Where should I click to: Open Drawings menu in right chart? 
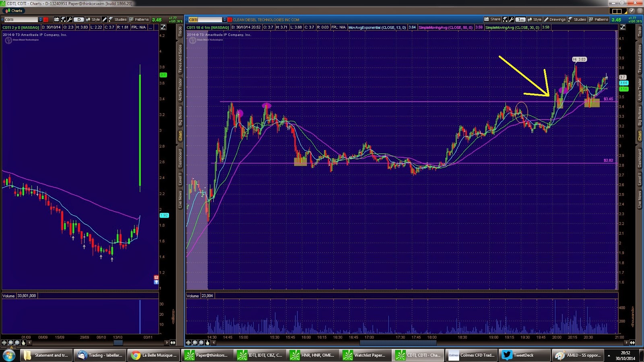pos(555,19)
